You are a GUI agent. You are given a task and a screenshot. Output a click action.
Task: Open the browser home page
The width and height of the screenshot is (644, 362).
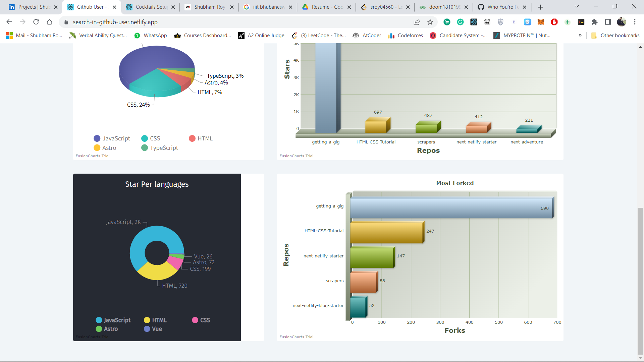click(x=50, y=22)
